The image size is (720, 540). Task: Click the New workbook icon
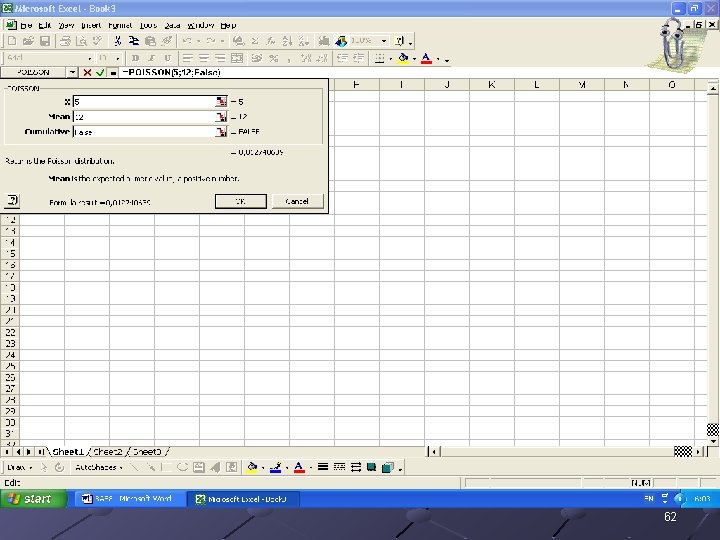point(12,41)
